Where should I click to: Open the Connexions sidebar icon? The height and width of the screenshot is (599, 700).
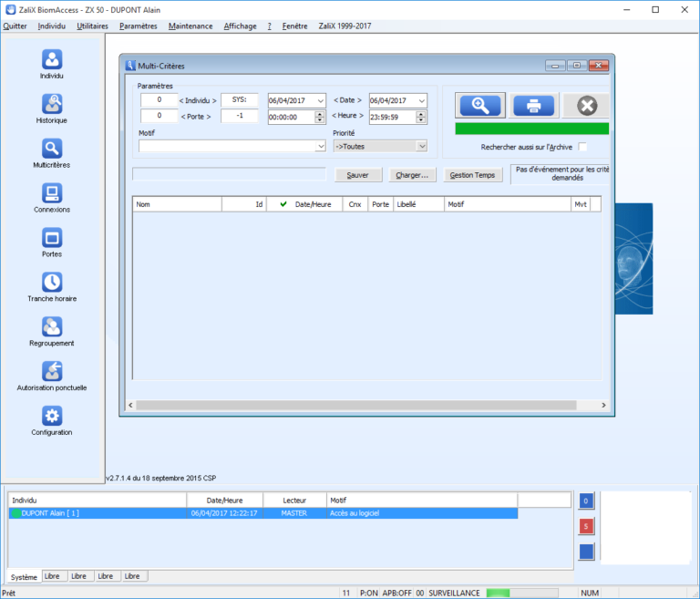(52, 193)
